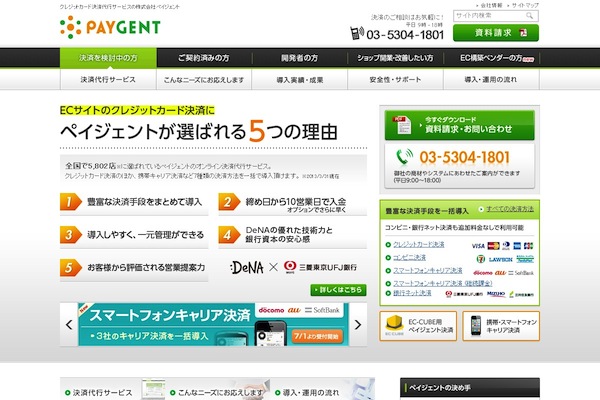The width and height of the screenshot is (600, 400).
Task: Click the PDF icon on 資料請求 button
Action: 523,33
